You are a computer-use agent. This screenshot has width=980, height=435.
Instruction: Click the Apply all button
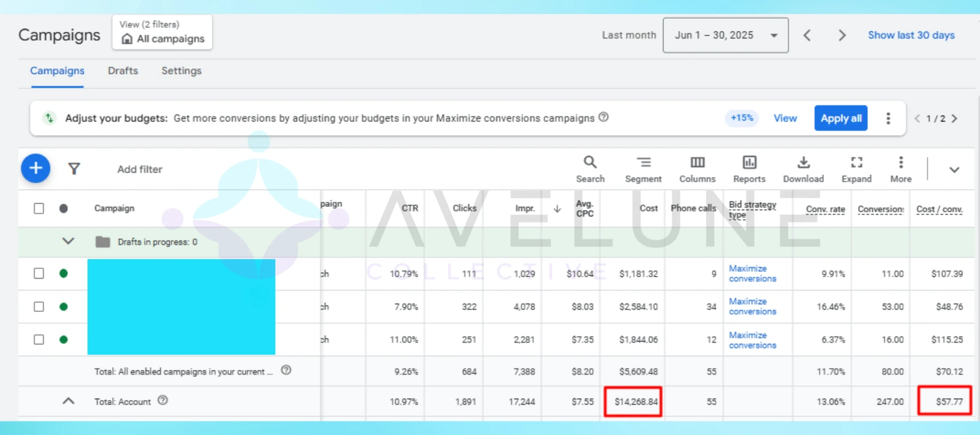pos(841,118)
